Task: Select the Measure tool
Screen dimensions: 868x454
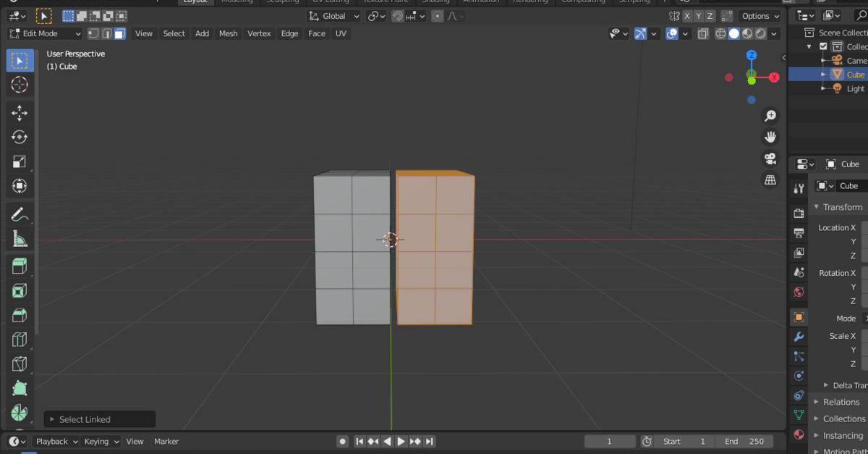Action: [x=20, y=238]
